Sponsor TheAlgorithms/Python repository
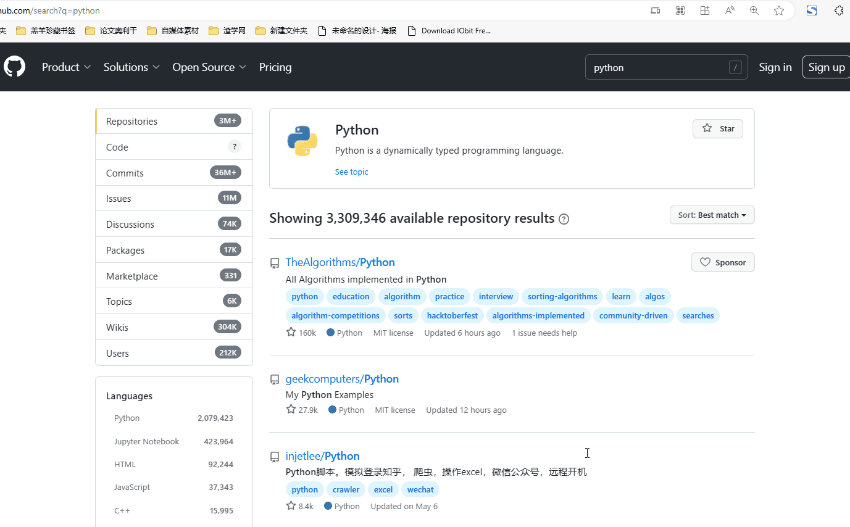The height and width of the screenshot is (527, 850). pos(722,262)
